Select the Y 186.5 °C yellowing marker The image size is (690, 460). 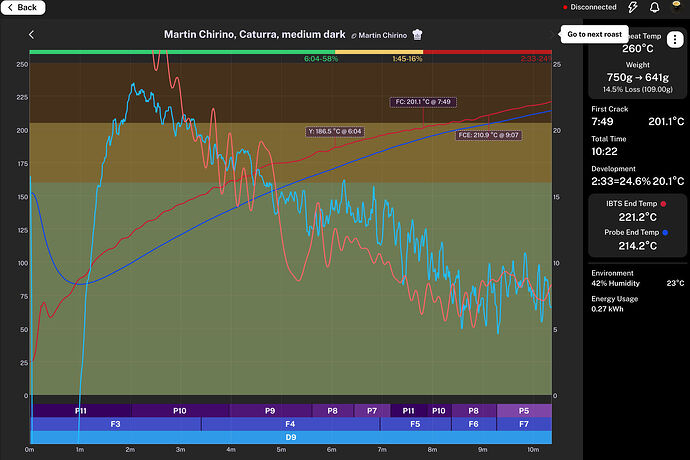coord(335,131)
